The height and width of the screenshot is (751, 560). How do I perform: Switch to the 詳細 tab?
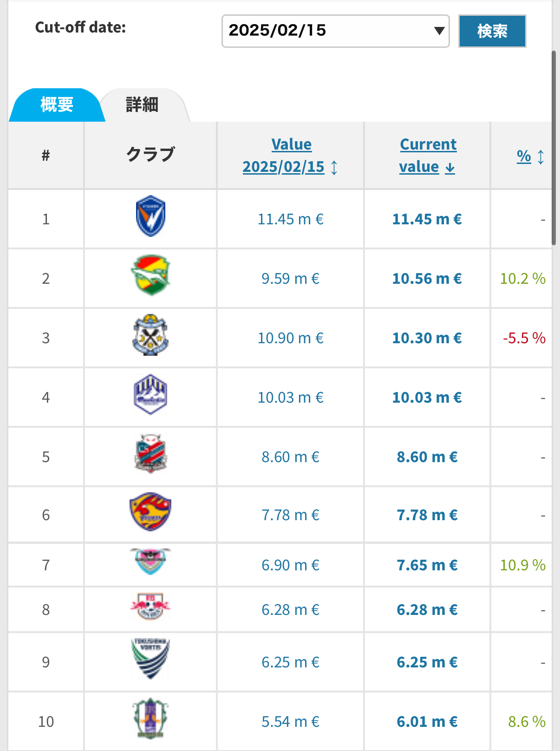[x=143, y=105]
